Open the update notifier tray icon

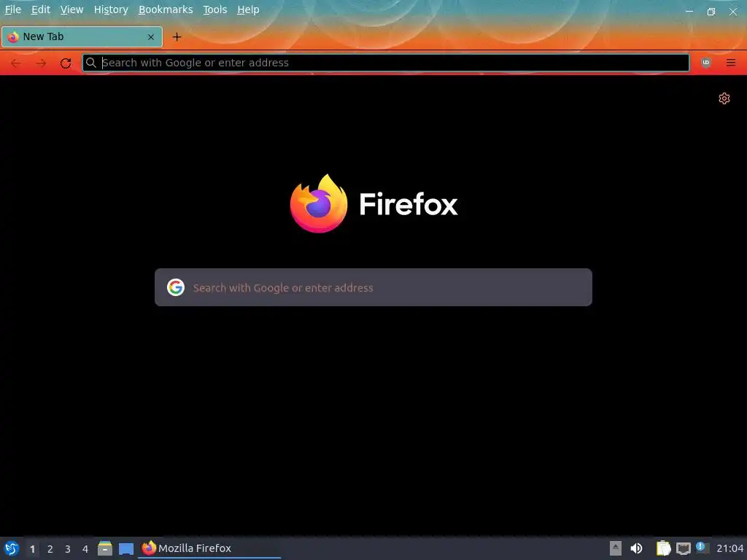coord(703,548)
